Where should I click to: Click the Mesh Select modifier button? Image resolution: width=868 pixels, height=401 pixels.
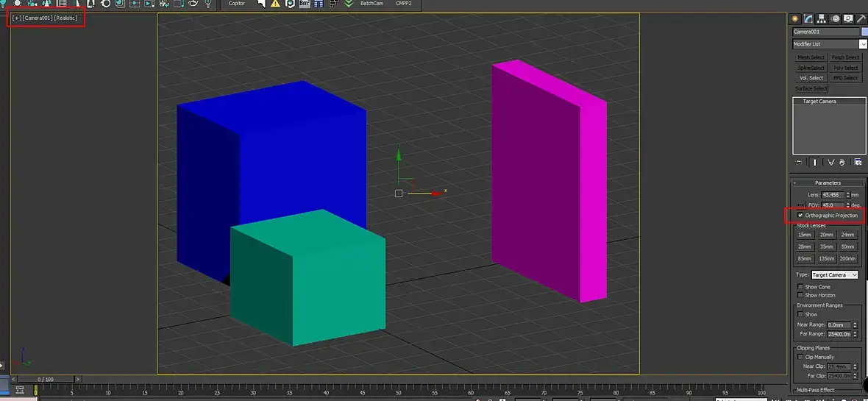click(x=811, y=57)
